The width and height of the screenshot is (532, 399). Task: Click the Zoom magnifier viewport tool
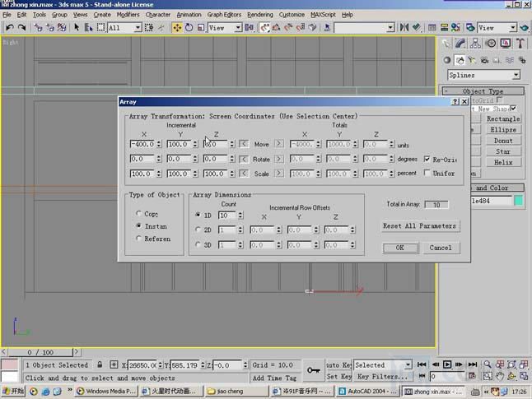point(488,364)
